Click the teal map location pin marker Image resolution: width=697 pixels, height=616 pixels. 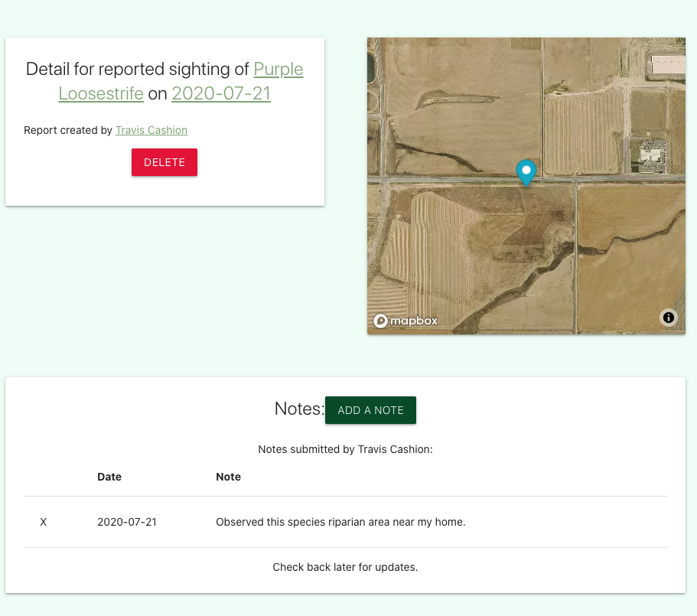tap(526, 173)
